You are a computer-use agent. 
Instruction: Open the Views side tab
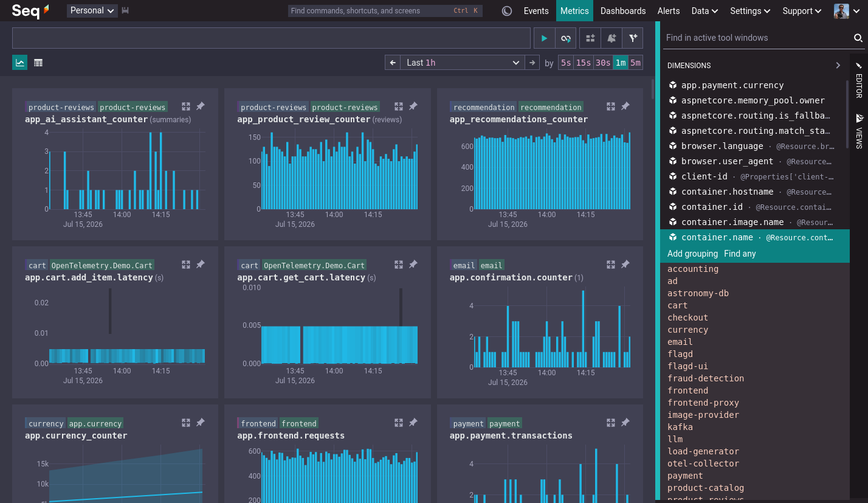(859, 131)
